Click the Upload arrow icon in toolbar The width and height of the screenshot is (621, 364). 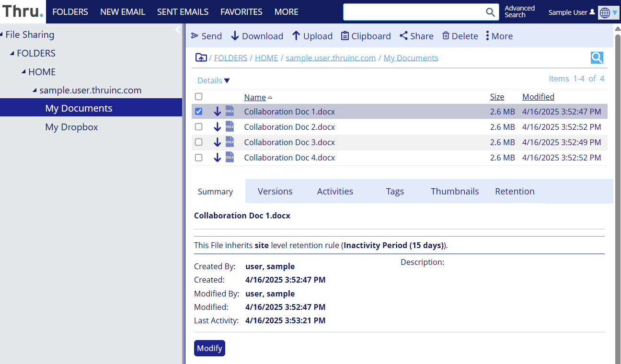[296, 36]
